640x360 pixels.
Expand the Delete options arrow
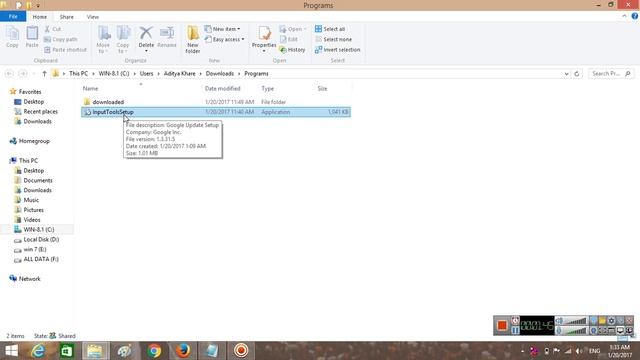(x=146, y=51)
